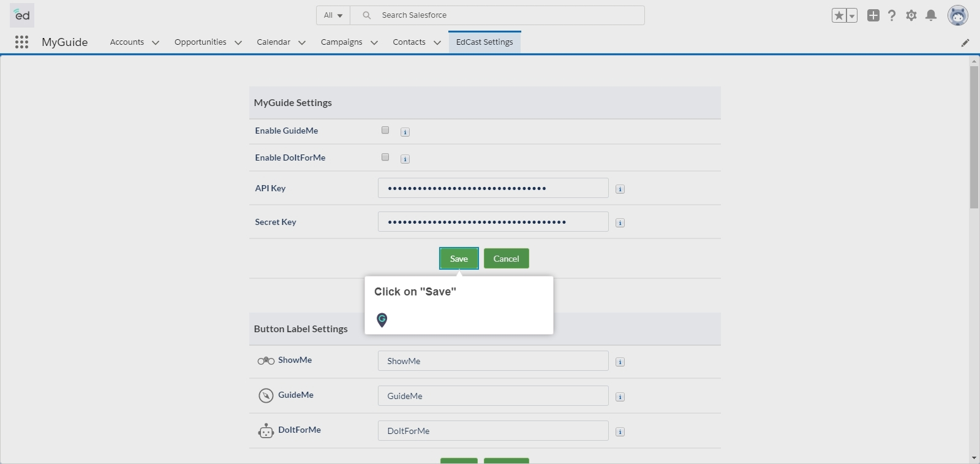Click the pencil edit navigation icon
The height and width of the screenshot is (464, 980).
[965, 42]
